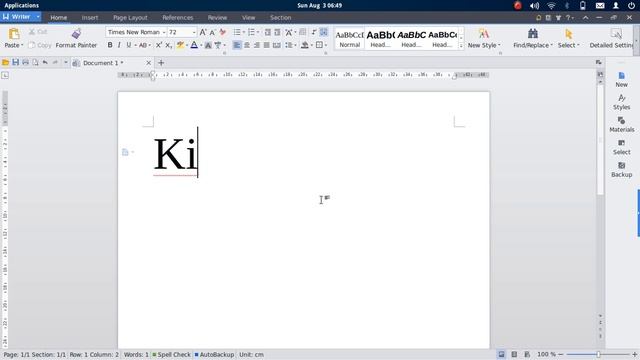Image resolution: width=640 pixels, height=360 pixels.
Task: Toggle Italic formatting
Action: (x=119, y=45)
